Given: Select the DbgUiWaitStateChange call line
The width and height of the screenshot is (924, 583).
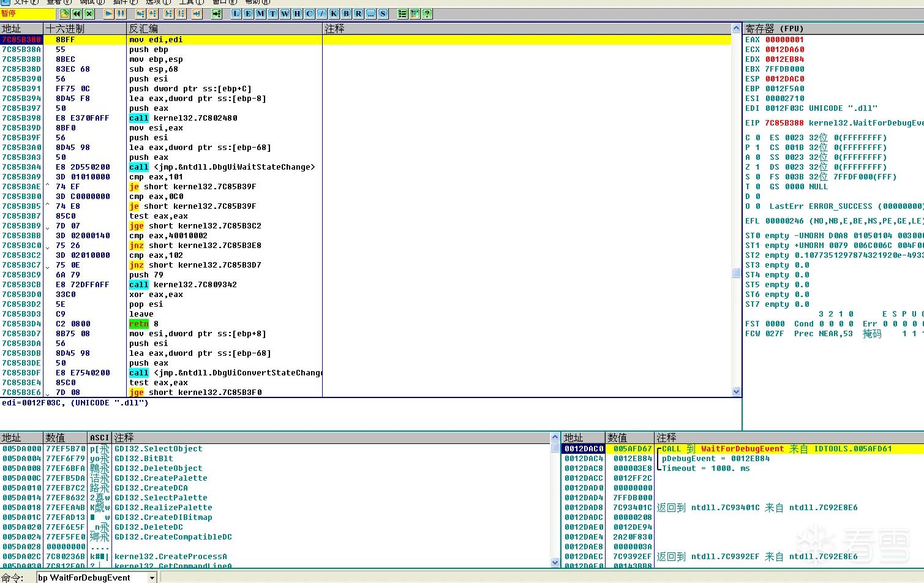Looking at the screenshot, I should 222,167.
